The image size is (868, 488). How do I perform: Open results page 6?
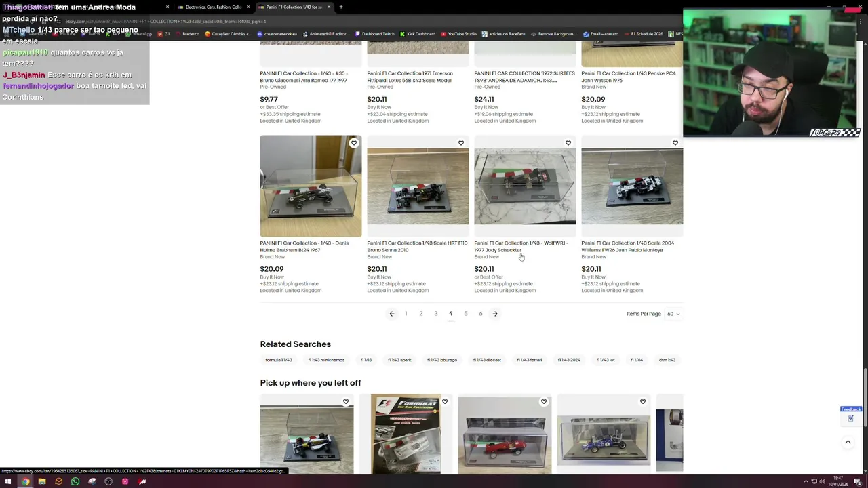(x=481, y=314)
